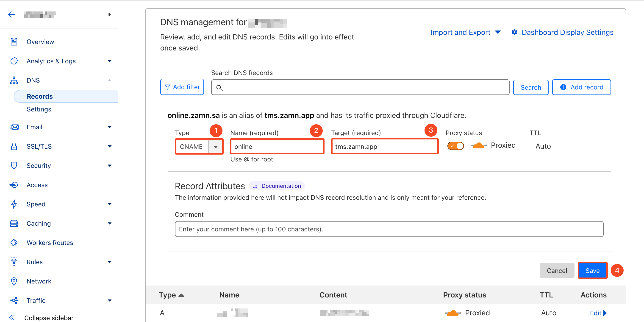Viewport: 644px width, 322px height.
Task: Click the Caching drive icon
Action: coord(14,223)
